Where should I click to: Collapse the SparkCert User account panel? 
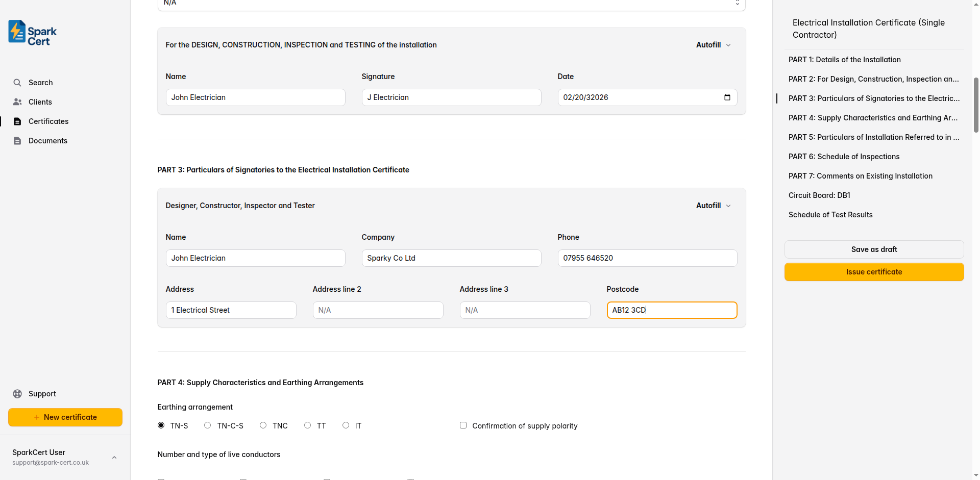114,457
